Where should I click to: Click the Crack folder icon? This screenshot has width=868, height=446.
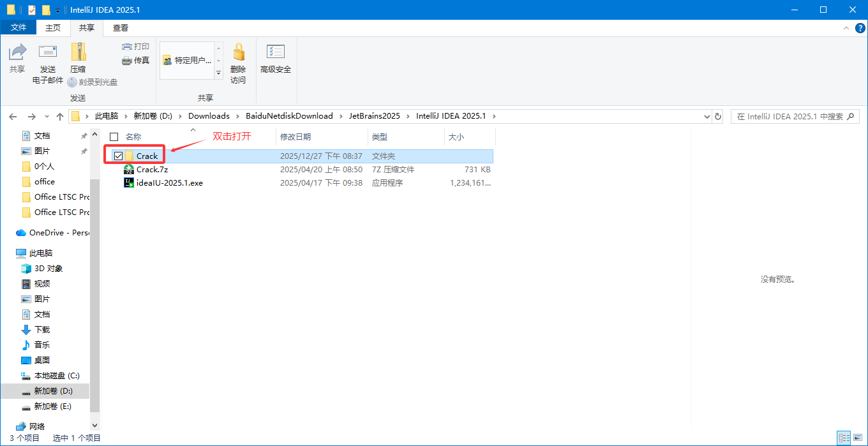tap(129, 156)
